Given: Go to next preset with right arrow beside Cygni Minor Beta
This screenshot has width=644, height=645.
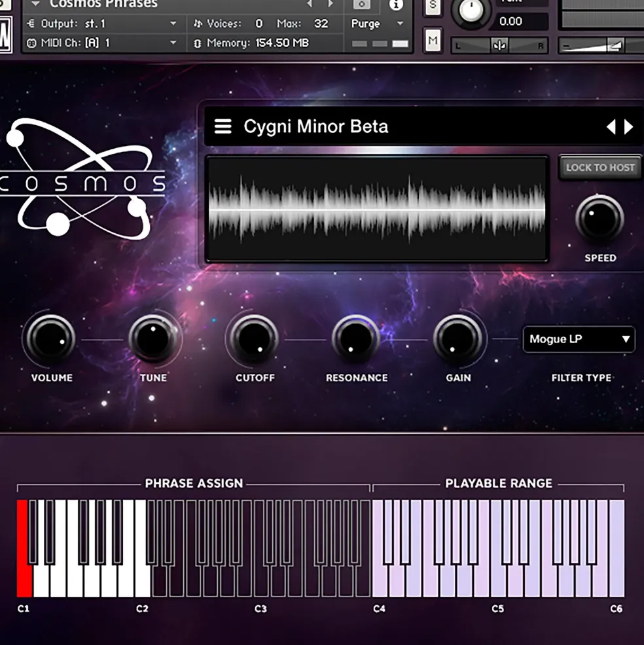Looking at the screenshot, I should 628,126.
